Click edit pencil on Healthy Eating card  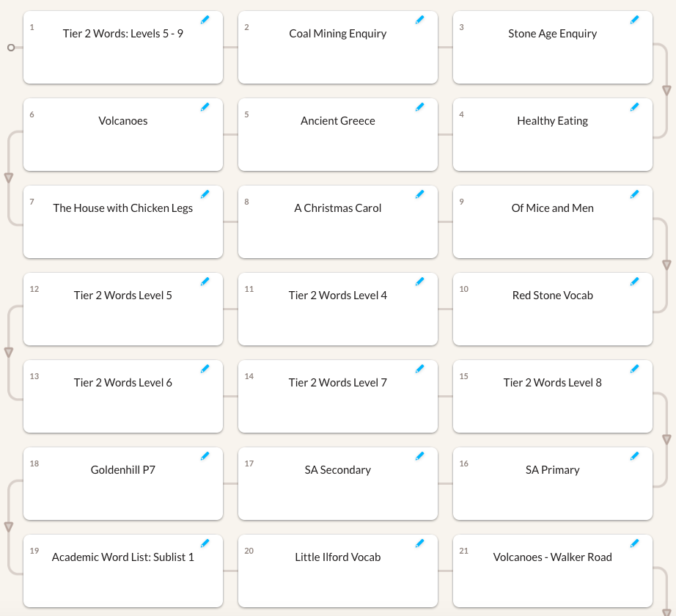pyautogui.click(x=634, y=107)
